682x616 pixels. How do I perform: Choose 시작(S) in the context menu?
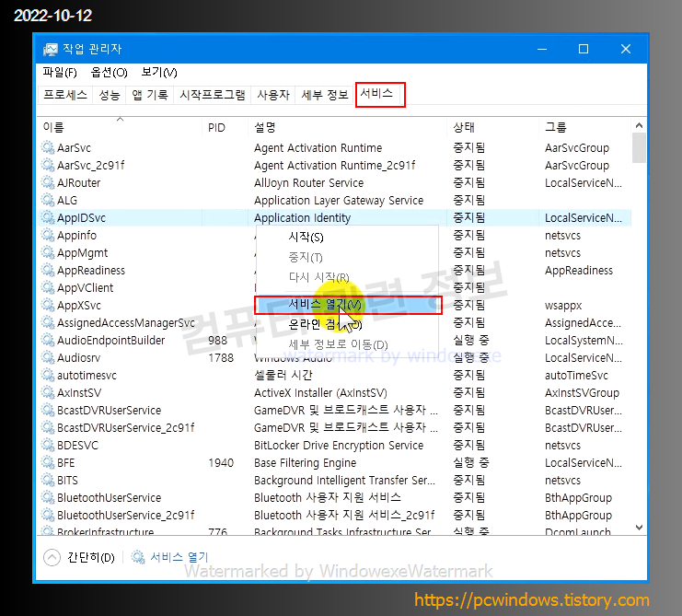click(x=347, y=237)
